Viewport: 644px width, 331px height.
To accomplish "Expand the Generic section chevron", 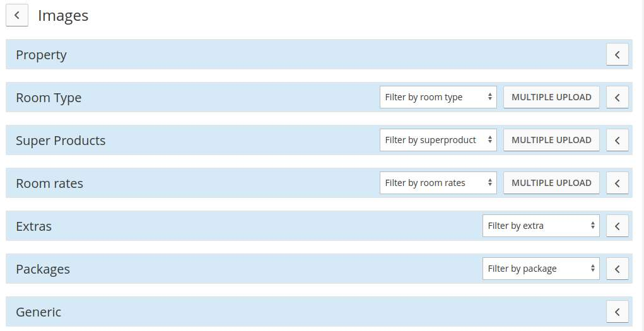I will click(x=617, y=312).
